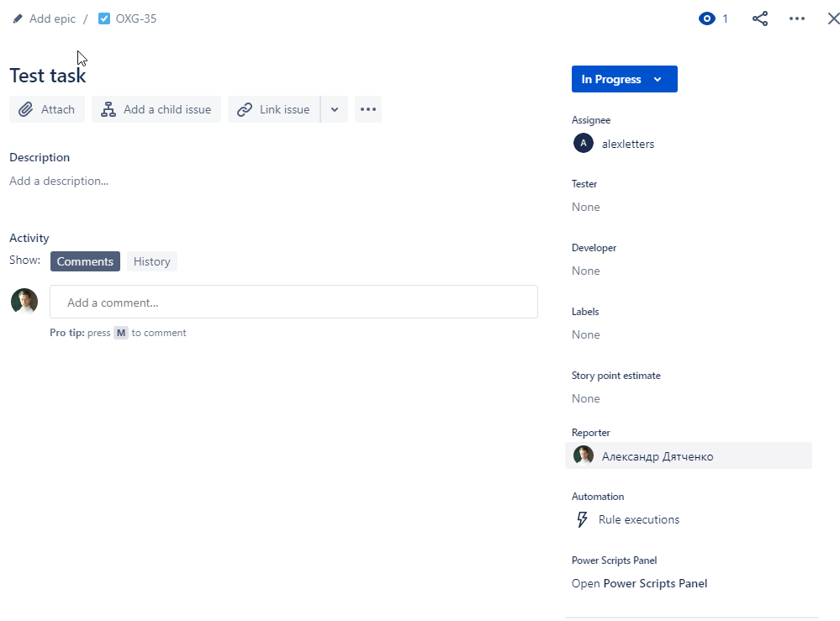Set the Tester field value None
This screenshot has height=621, width=840.
pyautogui.click(x=585, y=208)
